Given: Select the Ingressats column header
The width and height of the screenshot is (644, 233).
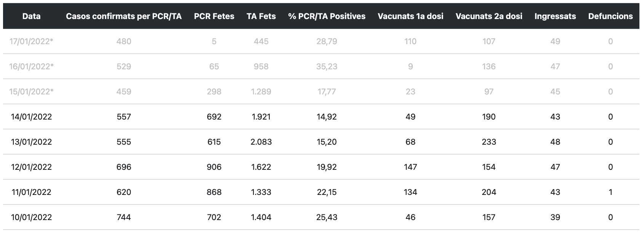Looking at the screenshot, I should [555, 16].
